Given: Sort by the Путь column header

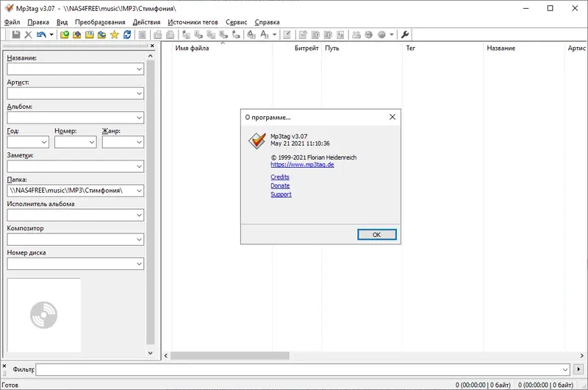Looking at the screenshot, I should tap(362, 48).
